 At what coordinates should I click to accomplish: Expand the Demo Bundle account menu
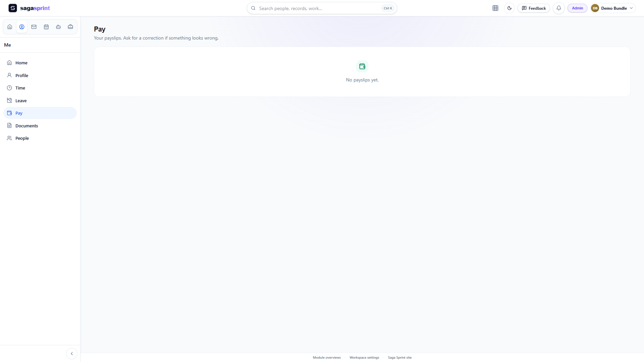click(x=612, y=8)
